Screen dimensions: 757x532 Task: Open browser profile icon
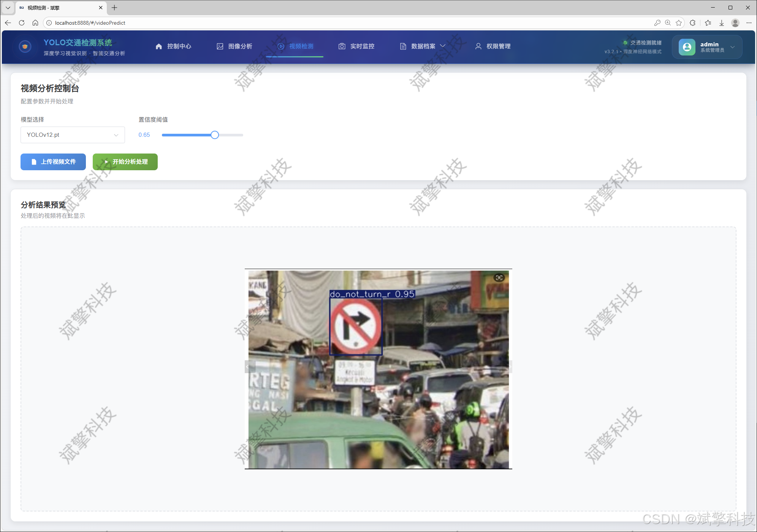(735, 23)
